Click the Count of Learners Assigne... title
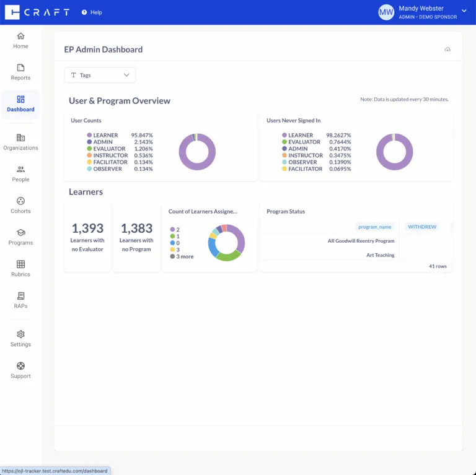This screenshot has height=475, width=476. (x=203, y=211)
